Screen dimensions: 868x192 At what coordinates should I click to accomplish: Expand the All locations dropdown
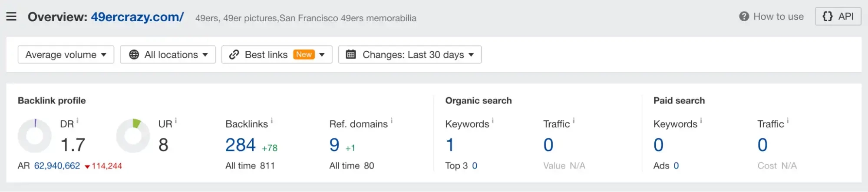pos(168,55)
